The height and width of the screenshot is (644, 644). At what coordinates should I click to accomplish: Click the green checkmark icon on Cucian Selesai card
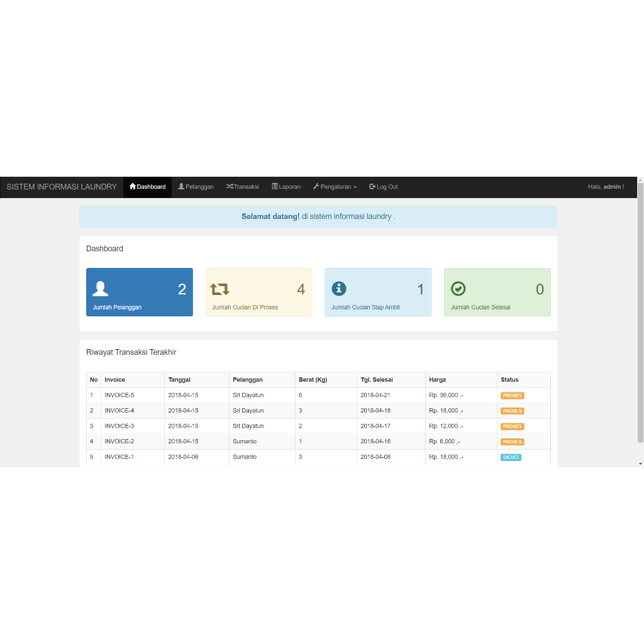tap(458, 288)
